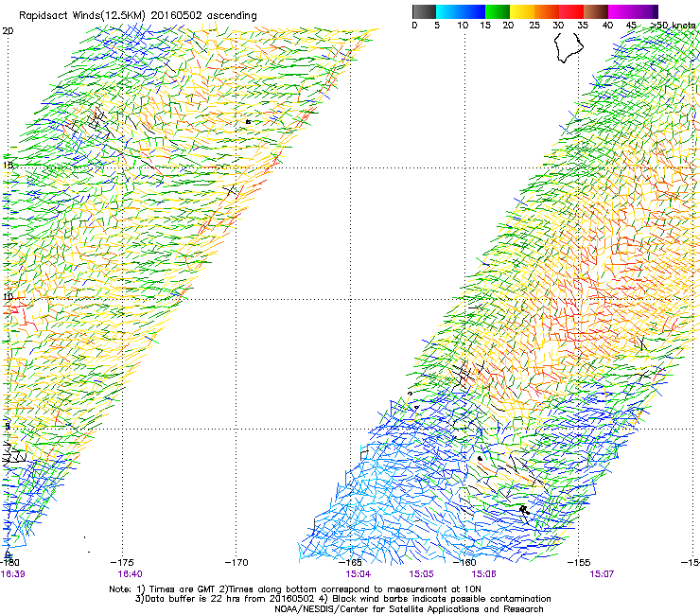Image resolution: width=700 pixels, height=615 pixels.
Task: Click the Hawaii Big Island outline
Action: [x=569, y=47]
